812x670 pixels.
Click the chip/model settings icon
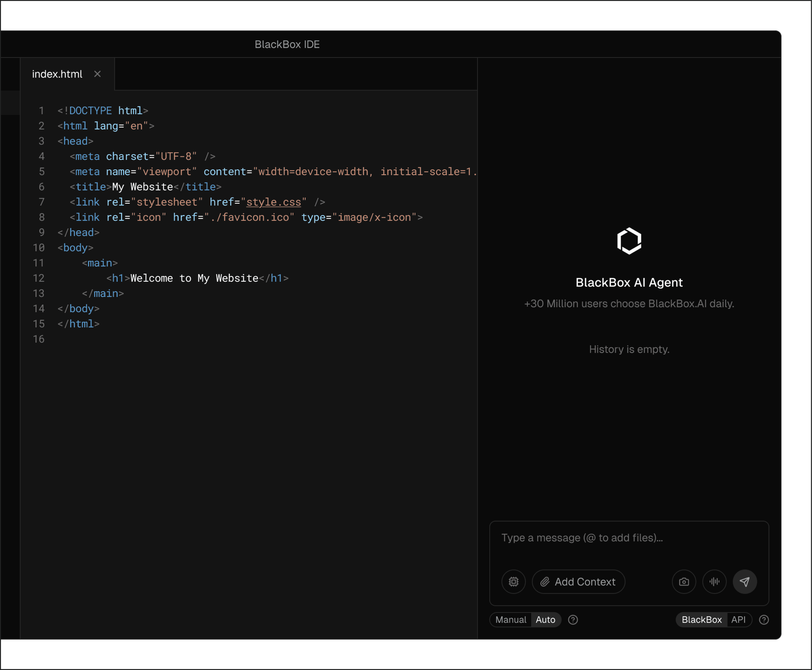[x=513, y=582]
